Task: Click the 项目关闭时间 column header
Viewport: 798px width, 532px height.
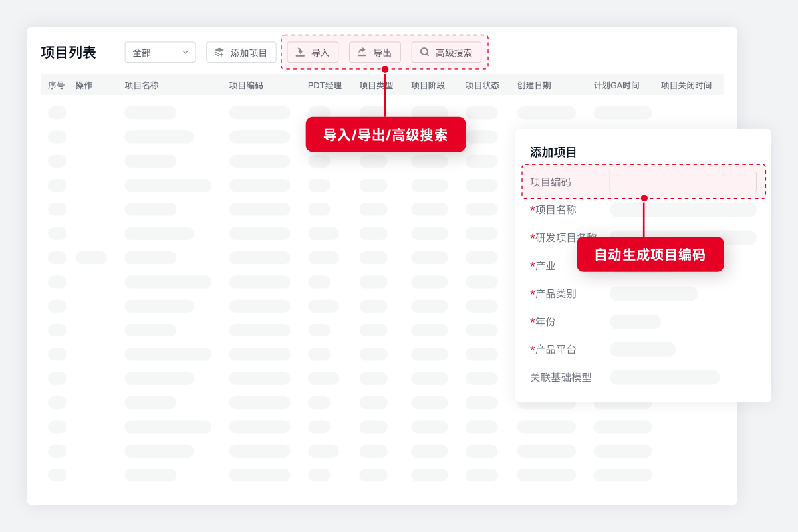Action: (686, 85)
